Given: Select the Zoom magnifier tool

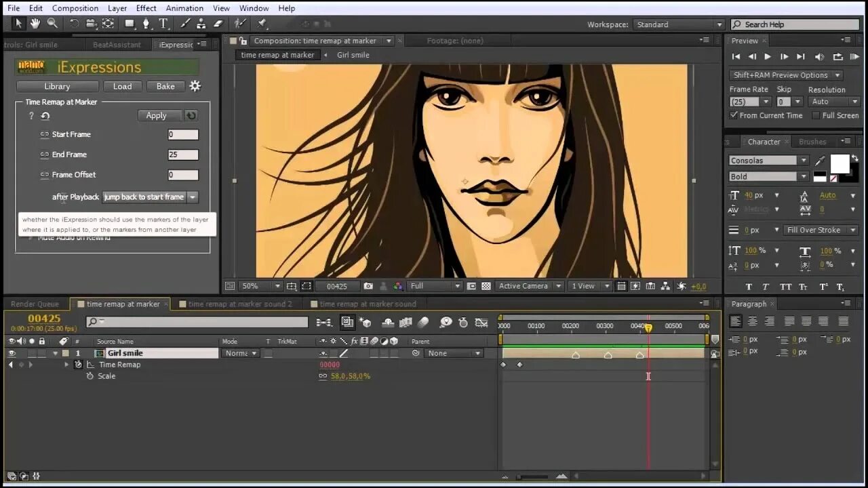Looking at the screenshot, I should coord(52,24).
